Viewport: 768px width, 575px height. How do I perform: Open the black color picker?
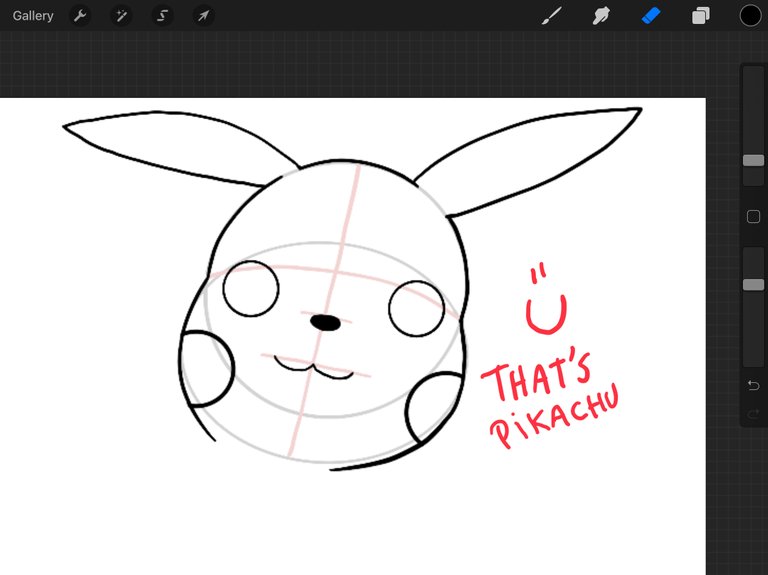click(750, 16)
